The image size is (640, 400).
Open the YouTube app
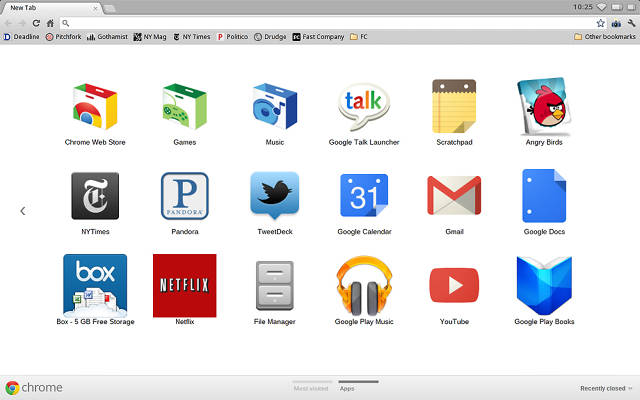click(x=454, y=285)
